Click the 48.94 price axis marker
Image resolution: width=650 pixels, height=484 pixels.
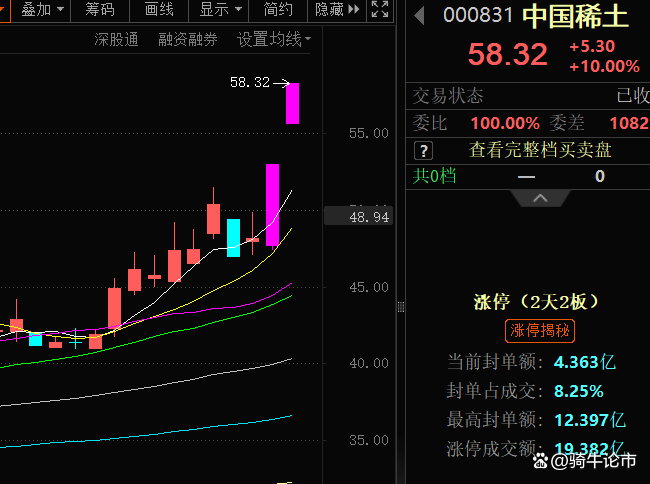[358, 217]
